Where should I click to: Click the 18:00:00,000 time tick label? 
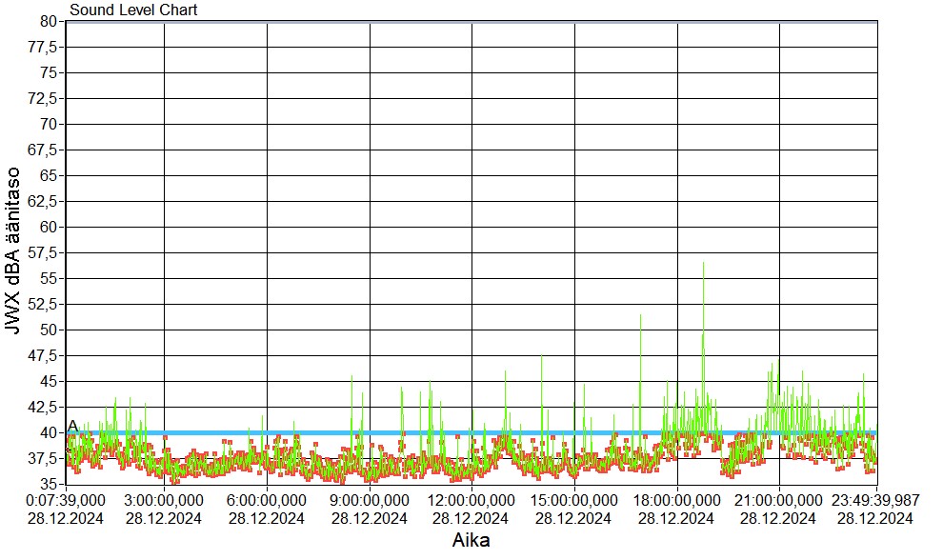[677, 500]
